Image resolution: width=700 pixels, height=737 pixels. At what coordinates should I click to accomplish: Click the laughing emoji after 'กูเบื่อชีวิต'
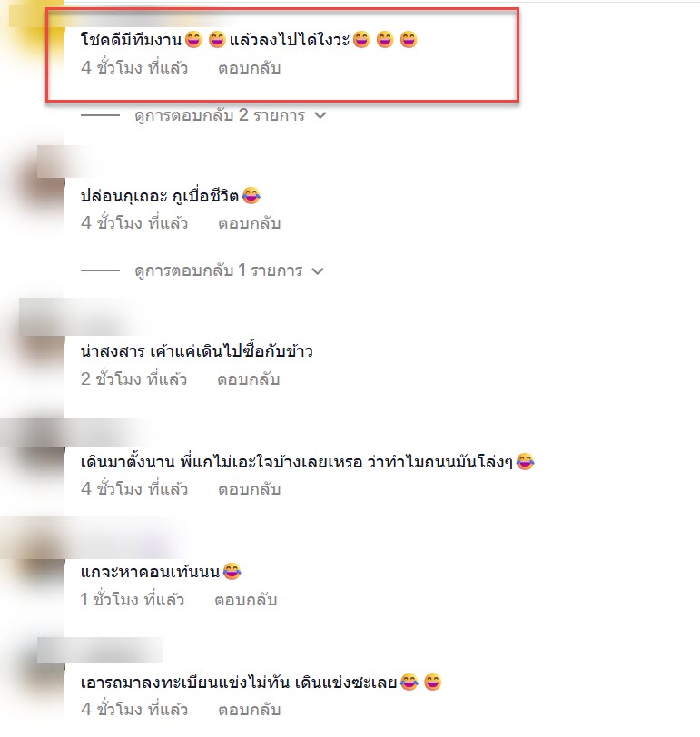[x=251, y=195]
